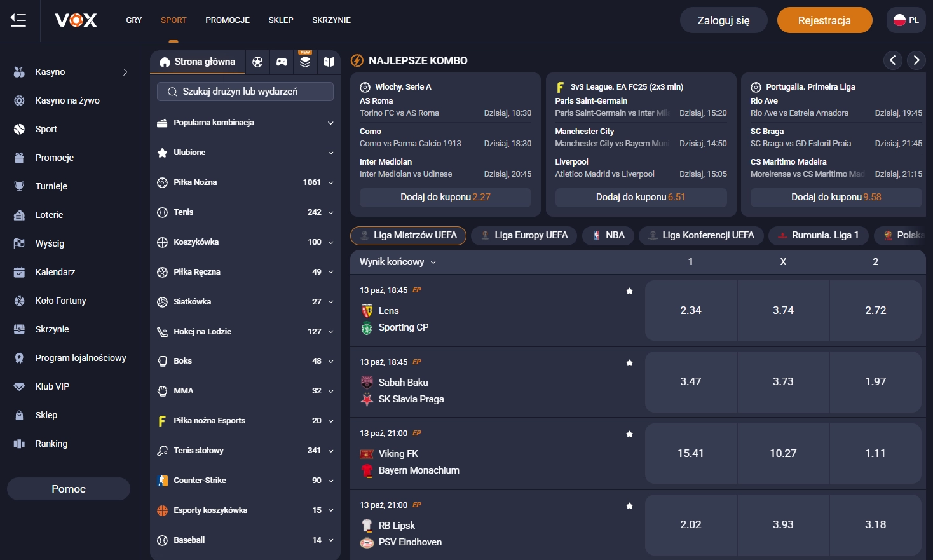The width and height of the screenshot is (933, 560).
Task: Open the football icon tab beside Strona główna
Action: (x=257, y=62)
